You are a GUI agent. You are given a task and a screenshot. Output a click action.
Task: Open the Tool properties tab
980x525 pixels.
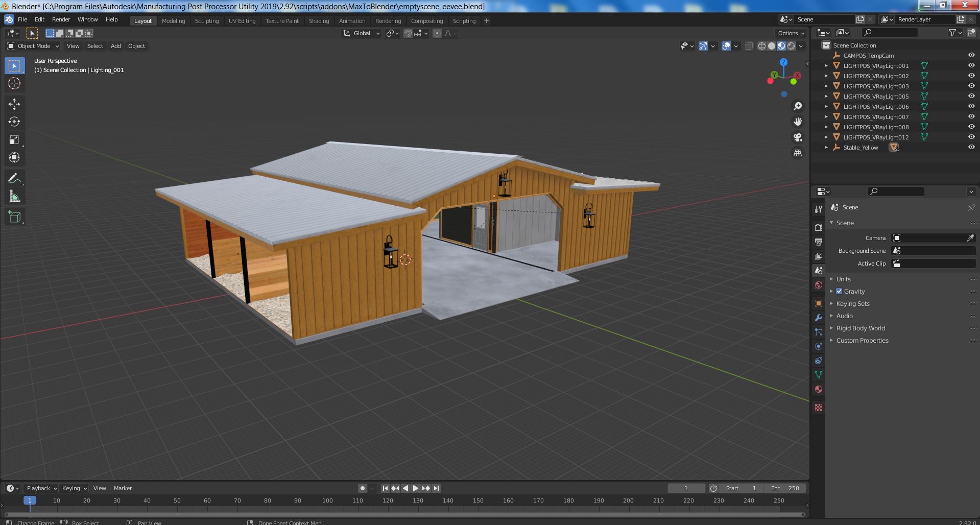819,209
